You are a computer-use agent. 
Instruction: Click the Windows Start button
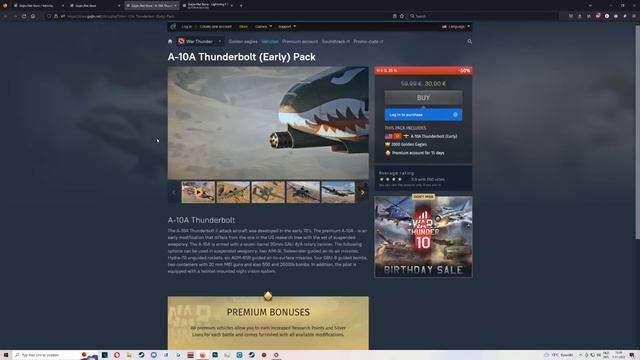coord(6,355)
